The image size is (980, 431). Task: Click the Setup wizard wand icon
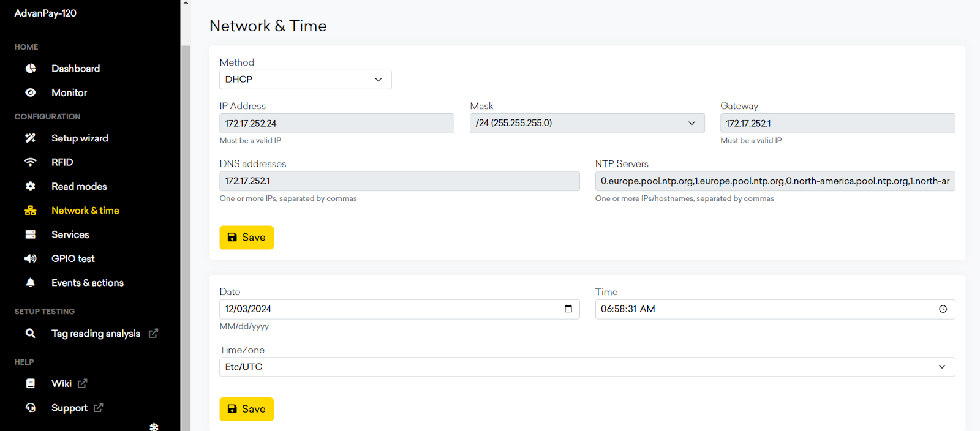click(31, 138)
